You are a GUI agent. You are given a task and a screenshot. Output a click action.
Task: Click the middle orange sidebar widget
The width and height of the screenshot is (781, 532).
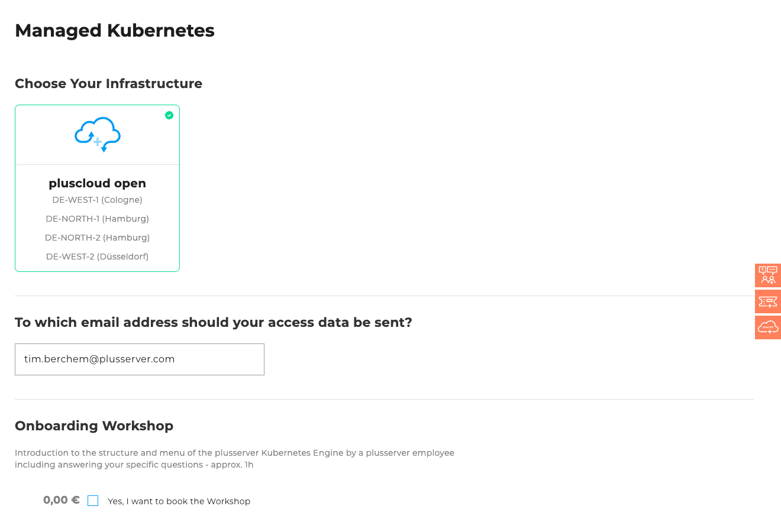767,301
